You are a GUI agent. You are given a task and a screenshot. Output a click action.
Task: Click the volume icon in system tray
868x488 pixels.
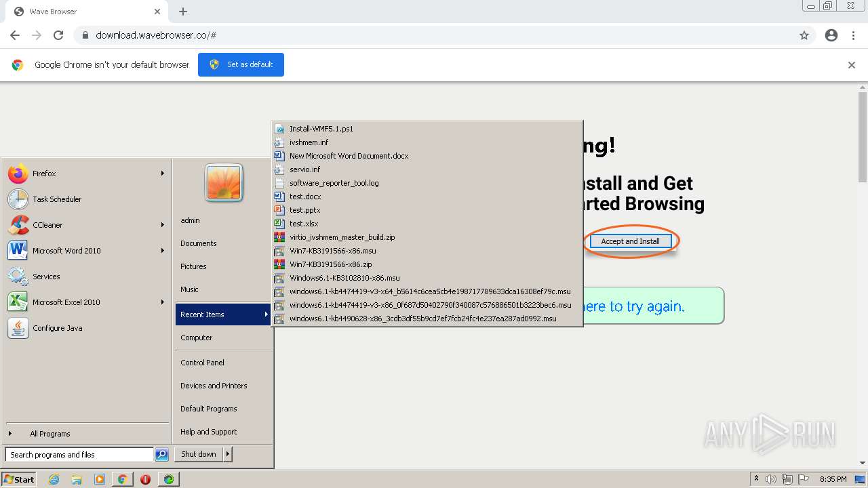click(x=771, y=479)
